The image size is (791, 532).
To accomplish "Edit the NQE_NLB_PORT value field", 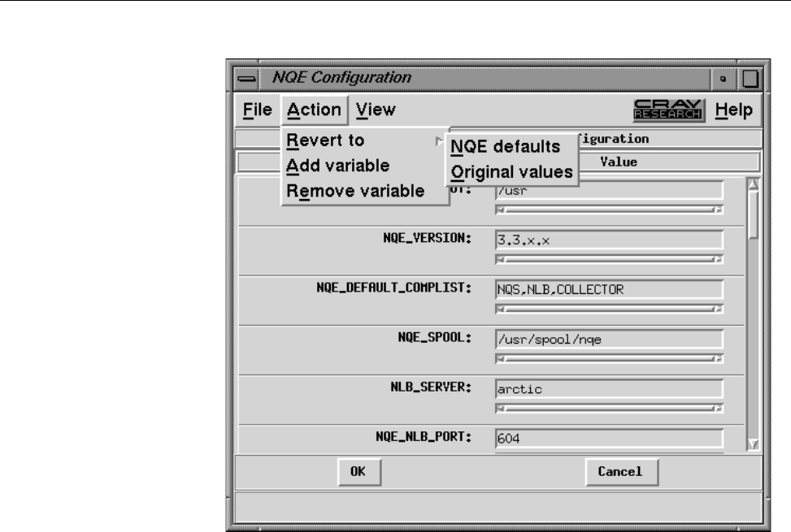I will click(x=609, y=439).
